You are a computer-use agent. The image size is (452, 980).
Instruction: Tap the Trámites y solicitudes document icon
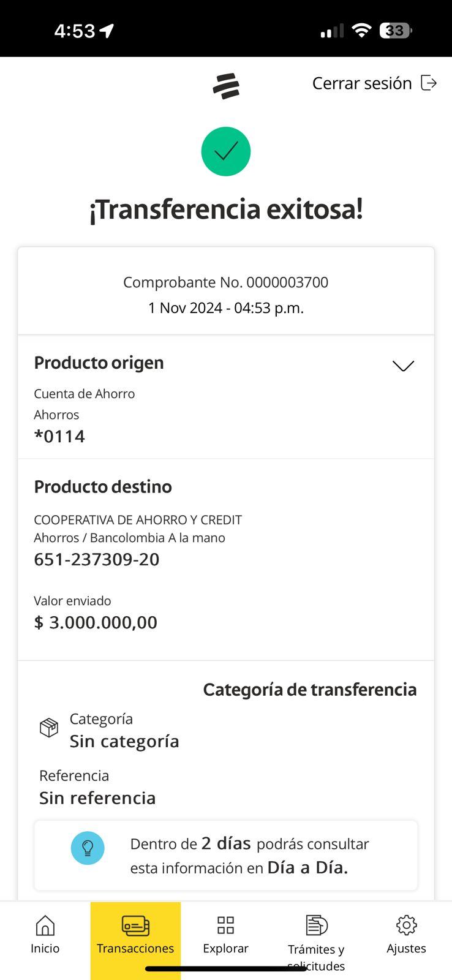click(x=316, y=925)
